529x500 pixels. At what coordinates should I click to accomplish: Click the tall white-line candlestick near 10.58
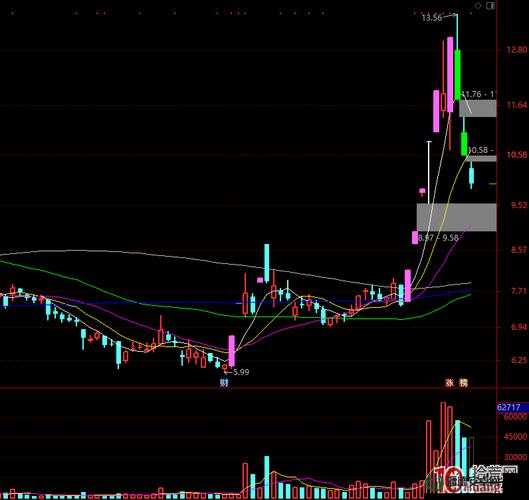point(429,172)
